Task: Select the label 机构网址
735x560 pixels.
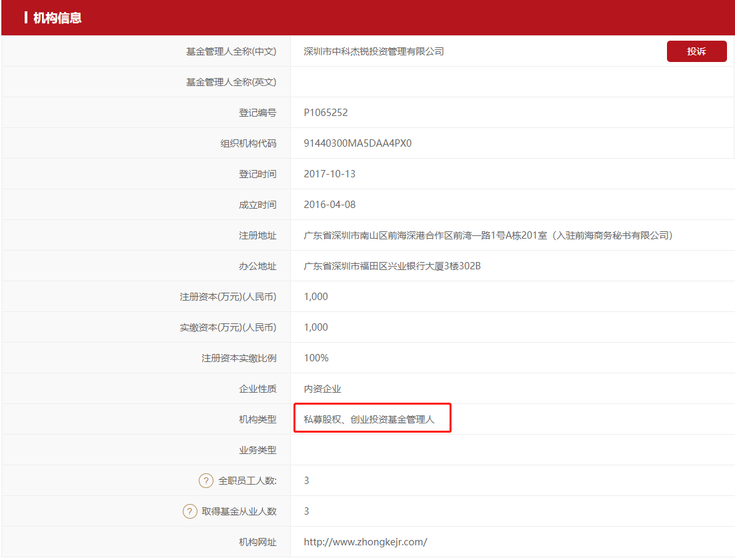Action: [258, 542]
